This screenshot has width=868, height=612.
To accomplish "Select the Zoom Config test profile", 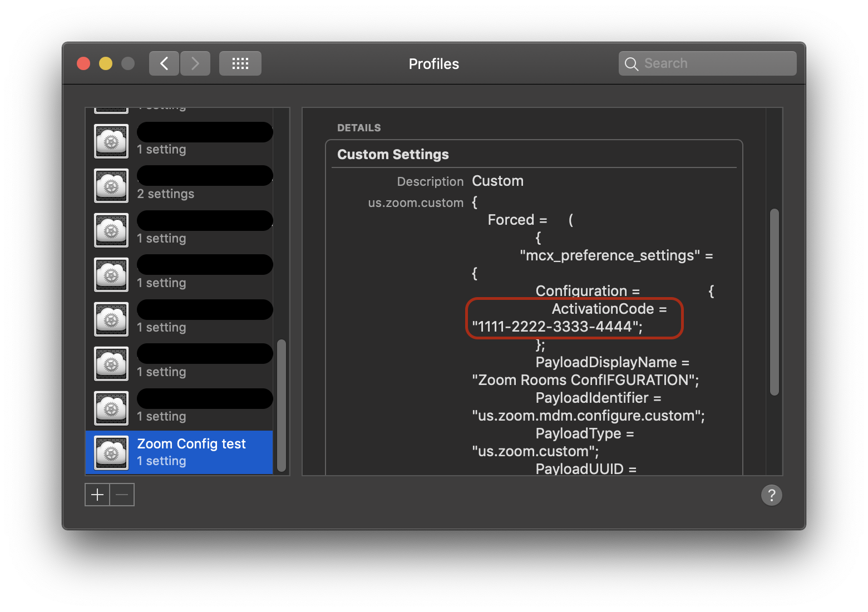I will pos(179,452).
